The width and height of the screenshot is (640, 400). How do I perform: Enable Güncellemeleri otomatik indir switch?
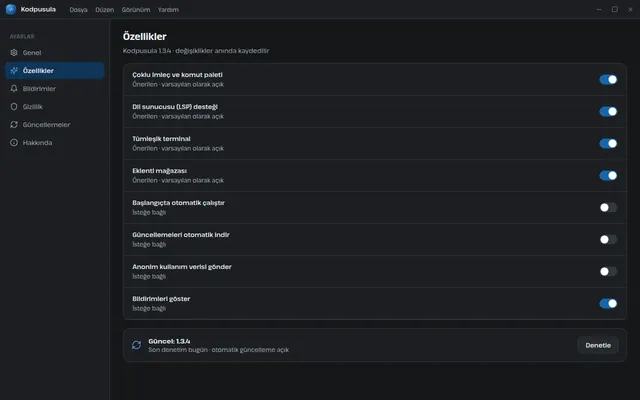click(x=608, y=239)
